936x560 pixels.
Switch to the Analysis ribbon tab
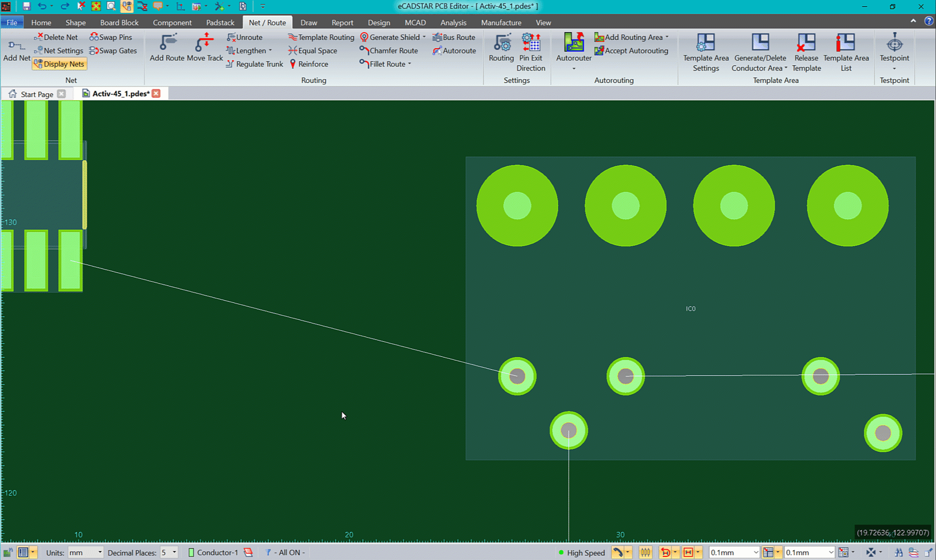[453, 23]
